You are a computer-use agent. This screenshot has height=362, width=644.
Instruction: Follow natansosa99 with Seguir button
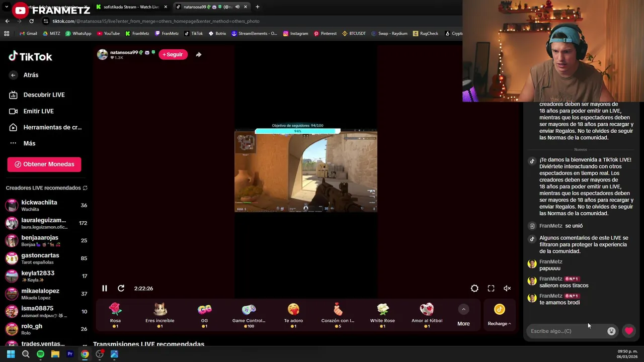point(173,54)
